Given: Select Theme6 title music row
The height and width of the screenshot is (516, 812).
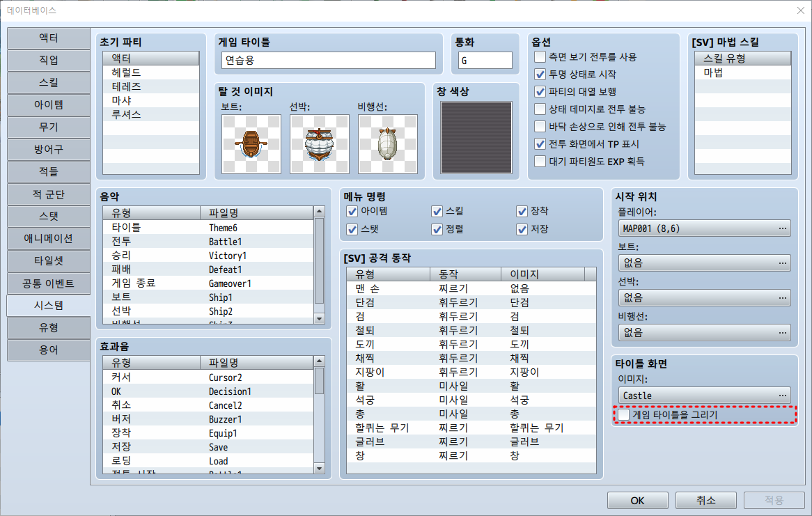Looking at the screenshot, I should point(209,228).
